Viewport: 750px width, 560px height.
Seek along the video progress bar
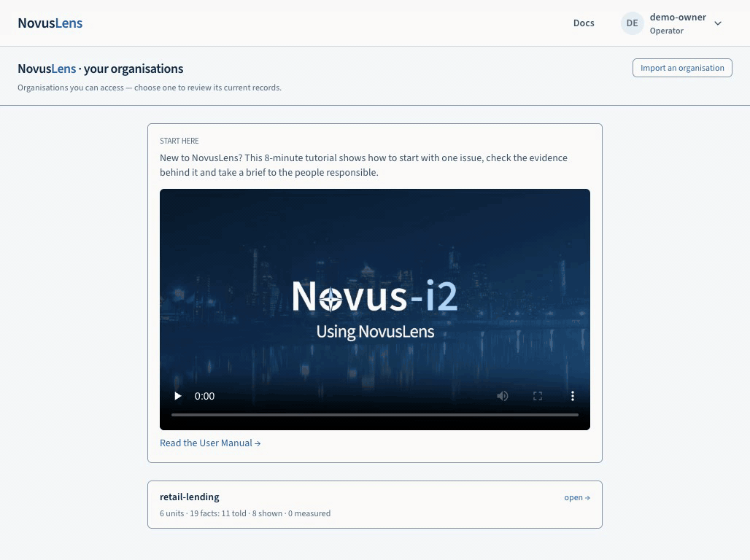coord(375,415)
